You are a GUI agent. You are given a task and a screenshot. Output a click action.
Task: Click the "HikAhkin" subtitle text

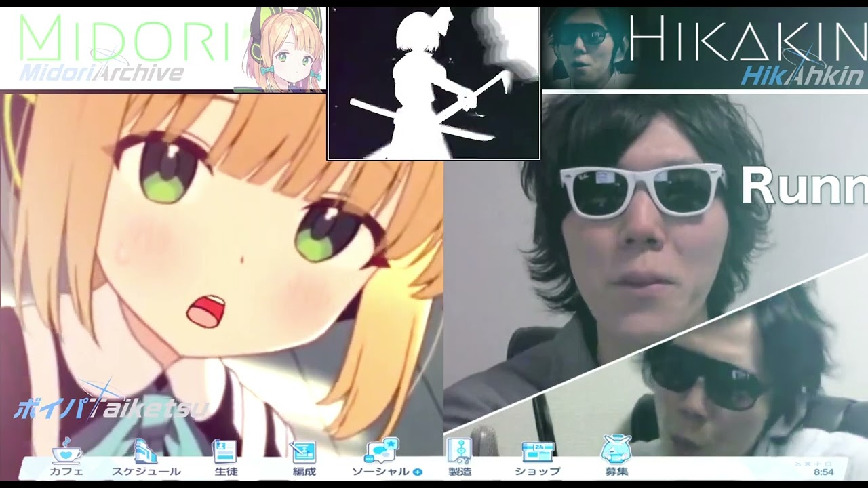point(802,75)
